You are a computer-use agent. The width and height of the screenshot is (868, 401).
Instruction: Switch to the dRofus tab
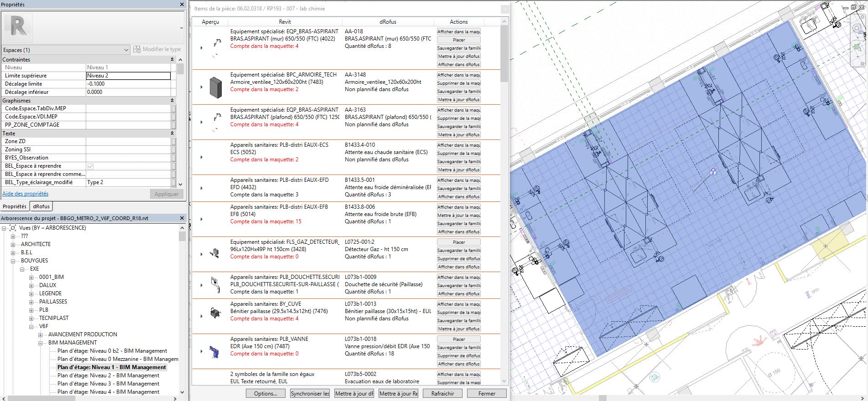[x=41, y=206]
